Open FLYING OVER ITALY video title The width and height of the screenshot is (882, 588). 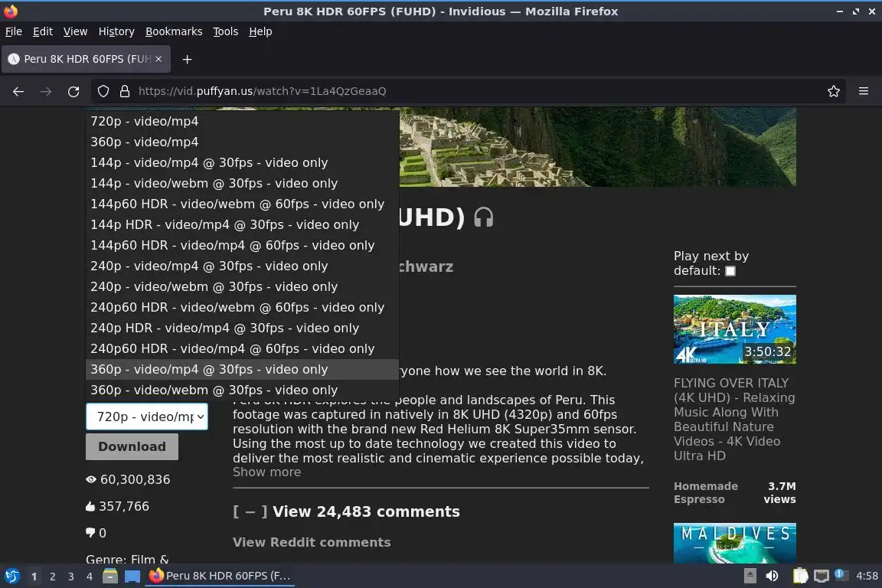(x=735, y=420)
